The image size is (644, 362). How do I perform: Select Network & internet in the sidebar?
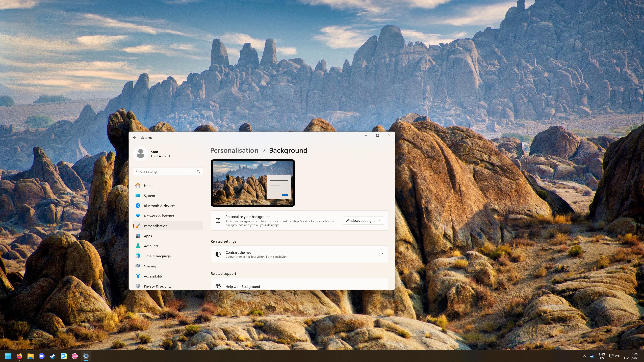pos(159,216)
